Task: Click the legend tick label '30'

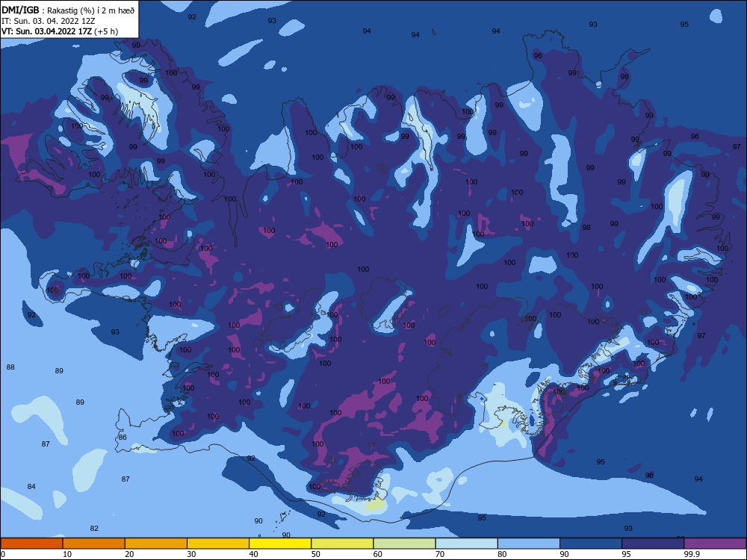Action: (x=191, y=554)
